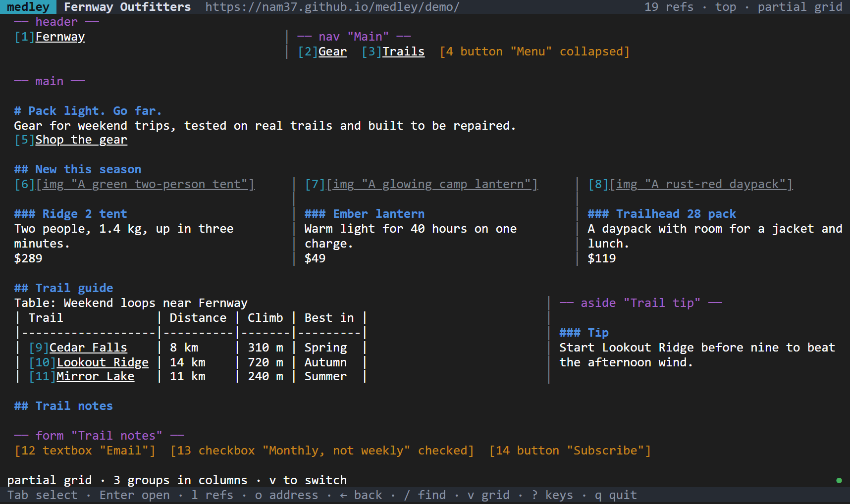850x504 pixels.
Task: Click the 'Best in' table column header
Action: coord(329,318)
